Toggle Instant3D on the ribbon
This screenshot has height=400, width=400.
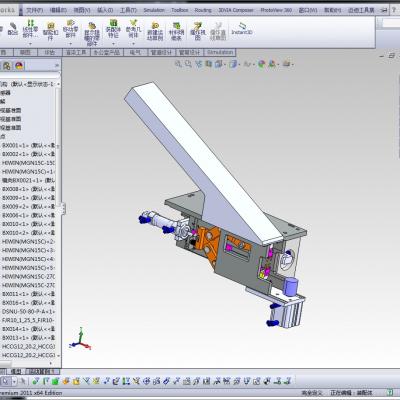242,29
